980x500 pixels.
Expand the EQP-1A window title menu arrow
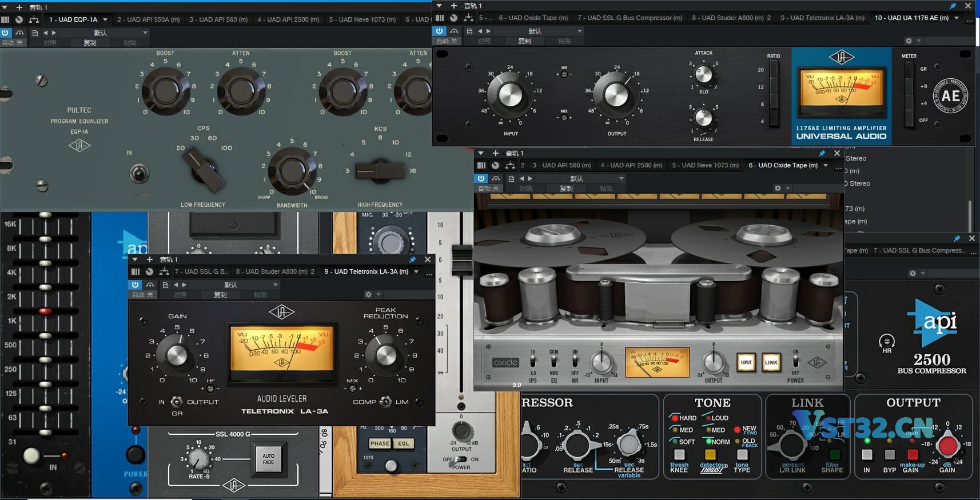pyautogui.click(x=5, y=7)
